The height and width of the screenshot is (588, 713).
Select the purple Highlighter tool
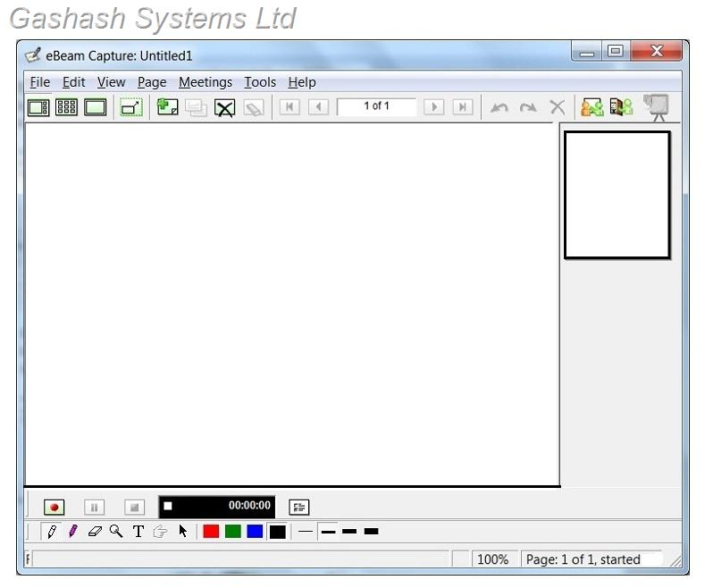pyautogui.click(x=72, y=531)
